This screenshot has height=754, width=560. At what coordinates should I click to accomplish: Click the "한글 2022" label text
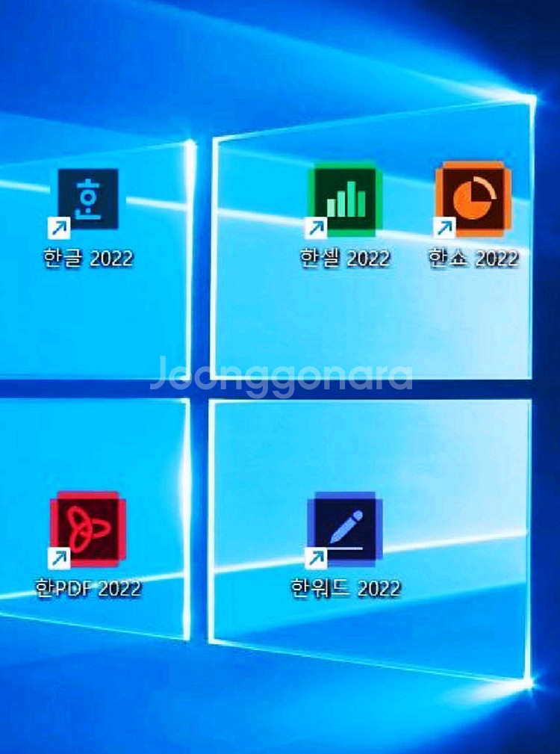88,259
